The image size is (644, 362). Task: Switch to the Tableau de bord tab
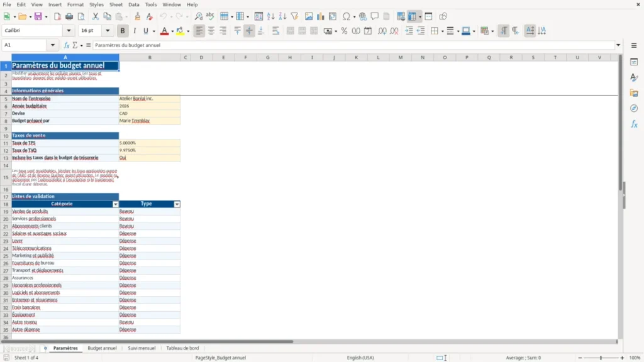click(182, 348)
